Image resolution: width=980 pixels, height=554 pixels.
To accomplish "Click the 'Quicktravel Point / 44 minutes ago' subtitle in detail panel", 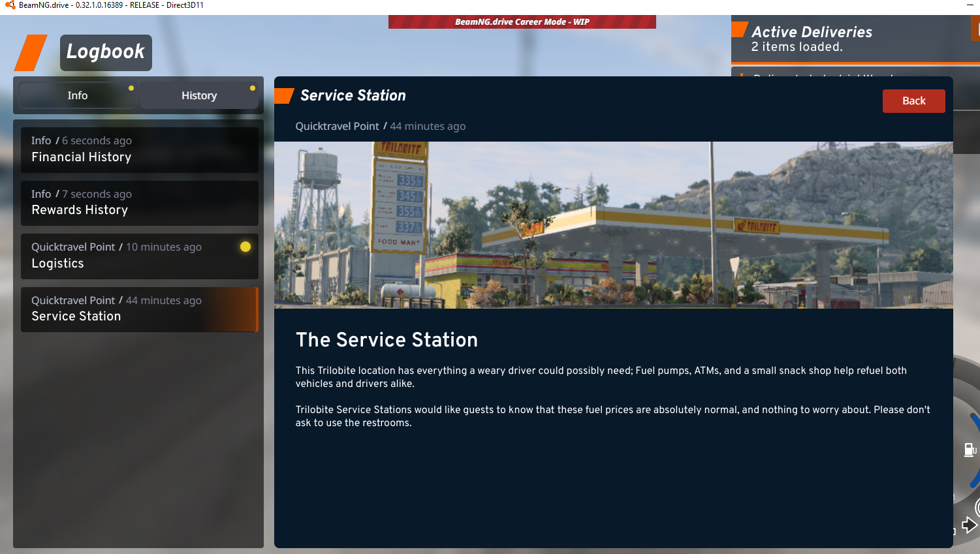I will pos(381,127).
